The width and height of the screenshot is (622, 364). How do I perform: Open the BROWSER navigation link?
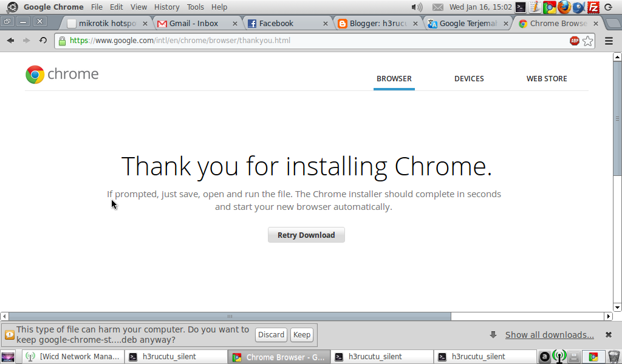[x=394, y=79]
